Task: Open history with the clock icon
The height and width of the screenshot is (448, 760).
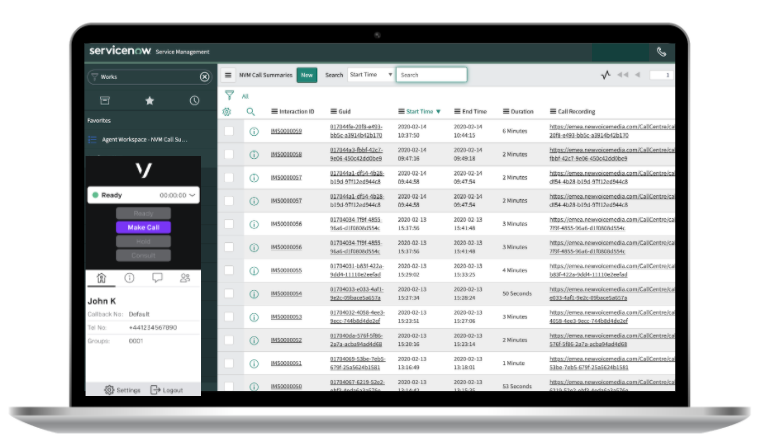Action: [x=194, y=100]
